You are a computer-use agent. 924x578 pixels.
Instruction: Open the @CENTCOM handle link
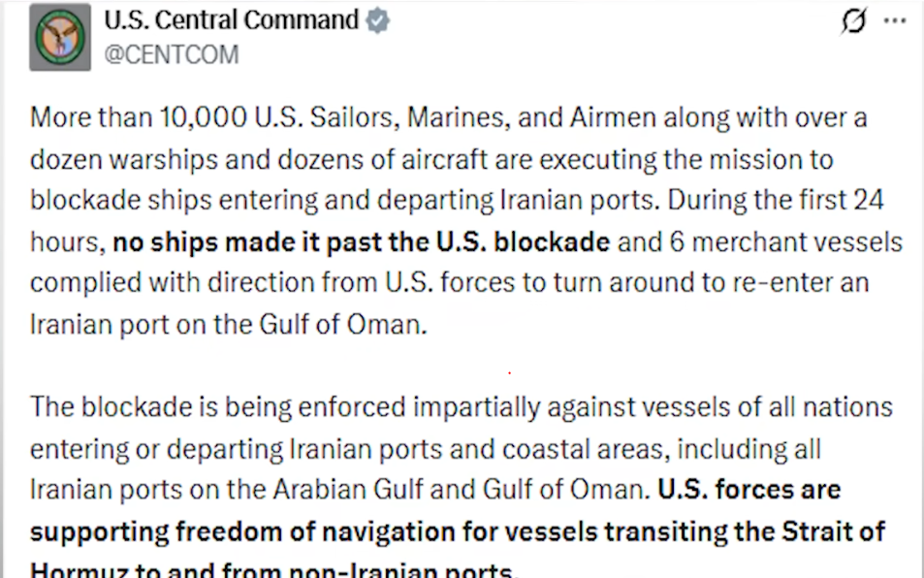click(172, 54)
